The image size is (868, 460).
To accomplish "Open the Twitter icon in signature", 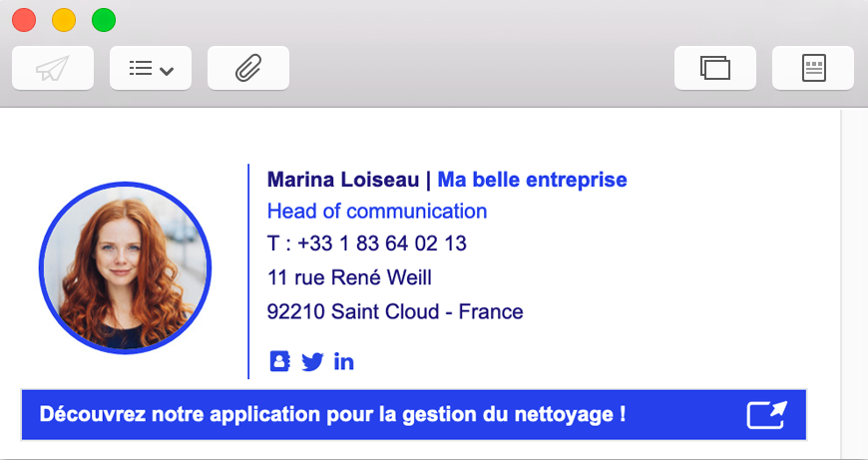I will (312, 361).
